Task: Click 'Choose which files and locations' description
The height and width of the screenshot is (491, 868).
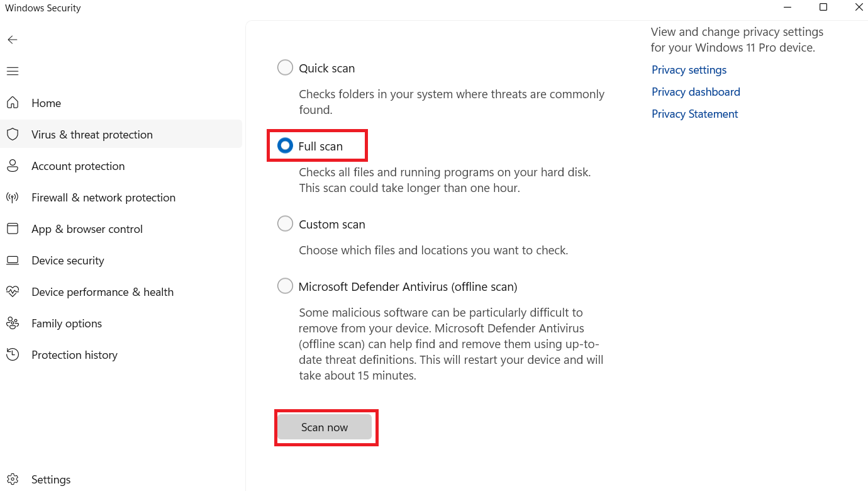Action: pyautogui.click(x=433, y=250)
